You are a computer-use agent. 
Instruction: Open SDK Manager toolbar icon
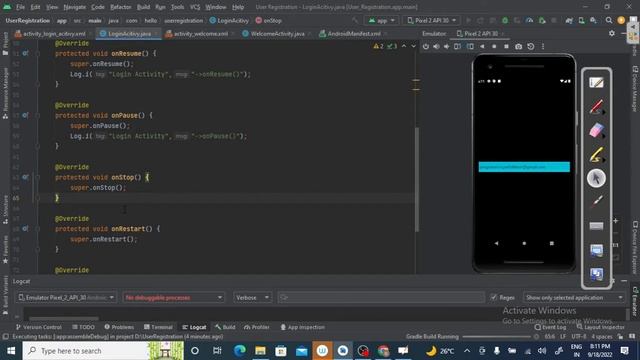click(x=593, y=20)
